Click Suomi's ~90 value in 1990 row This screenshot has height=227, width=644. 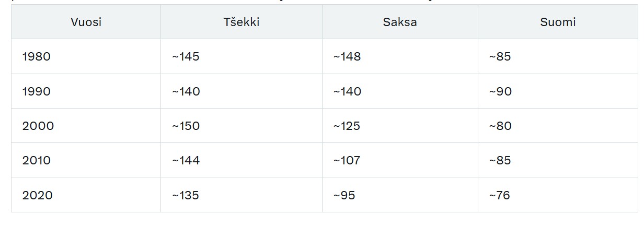(500, 91)
